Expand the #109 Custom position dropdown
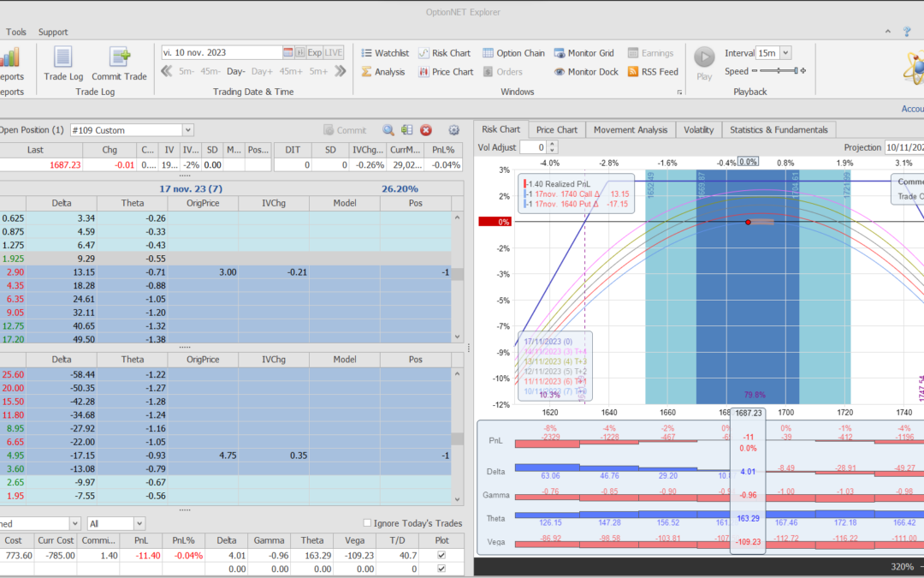Screen dimensions: 924x578 pyautogui.click(x=188, y=130)
